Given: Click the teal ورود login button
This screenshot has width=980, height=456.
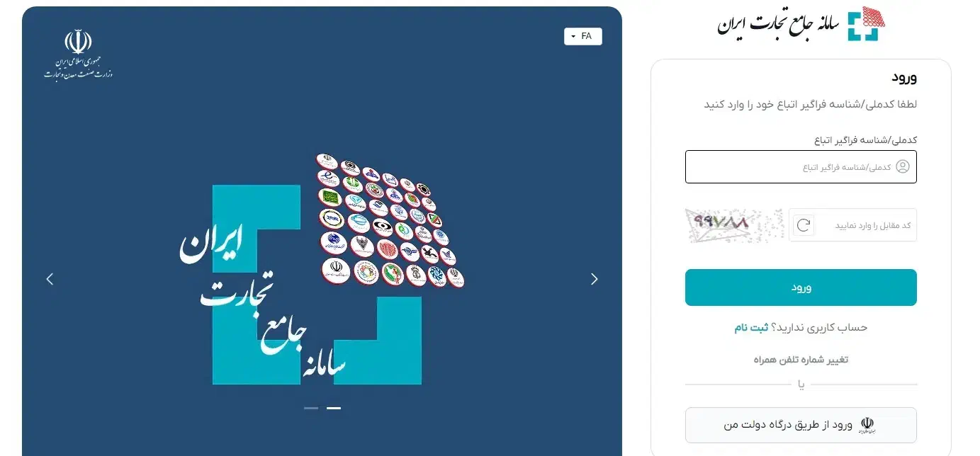Looking at the screenshot, I should [x=801, y=287].
